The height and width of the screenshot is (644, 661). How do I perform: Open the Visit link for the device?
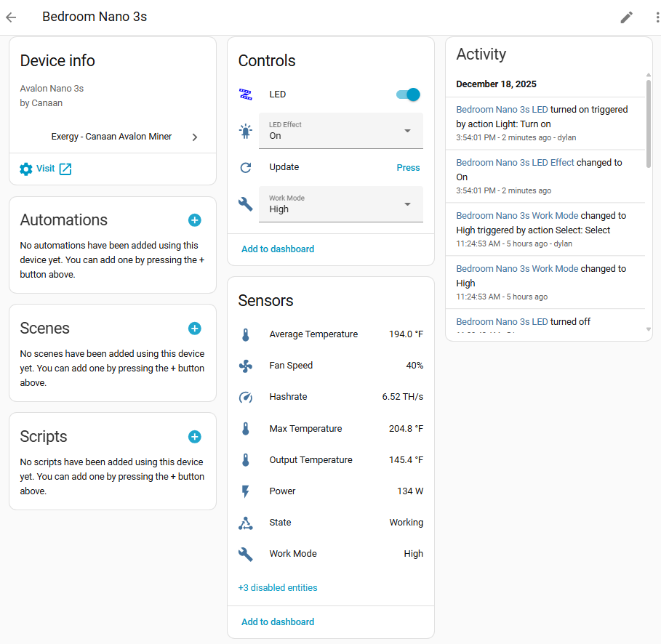click(x=45, y=168)
